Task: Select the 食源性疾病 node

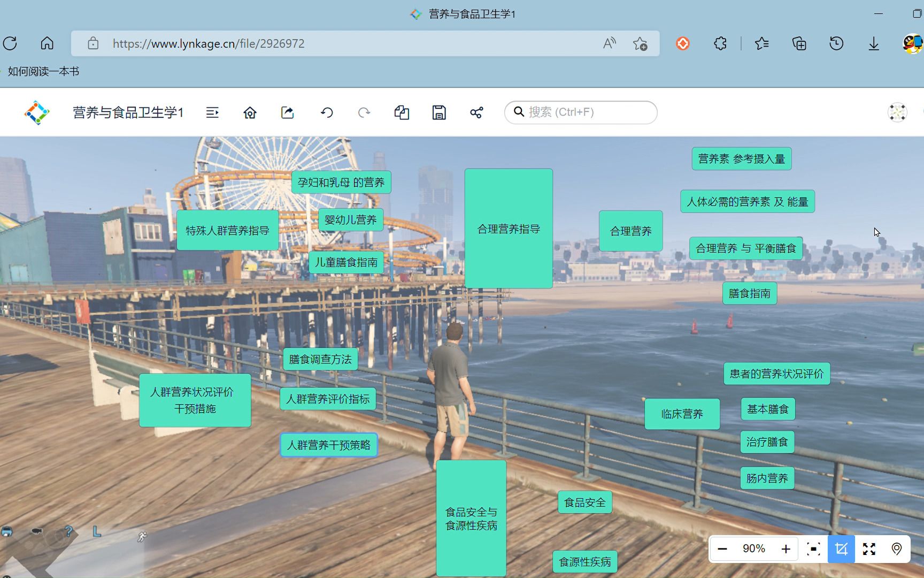Action: (x=585, y=562)
